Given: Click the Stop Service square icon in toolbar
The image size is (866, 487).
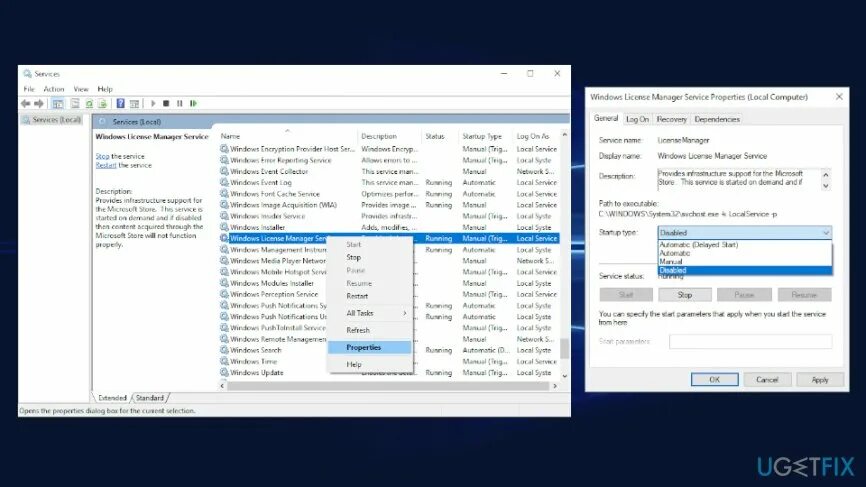Looking at the screenshot, I should click(x=166, y=103).
